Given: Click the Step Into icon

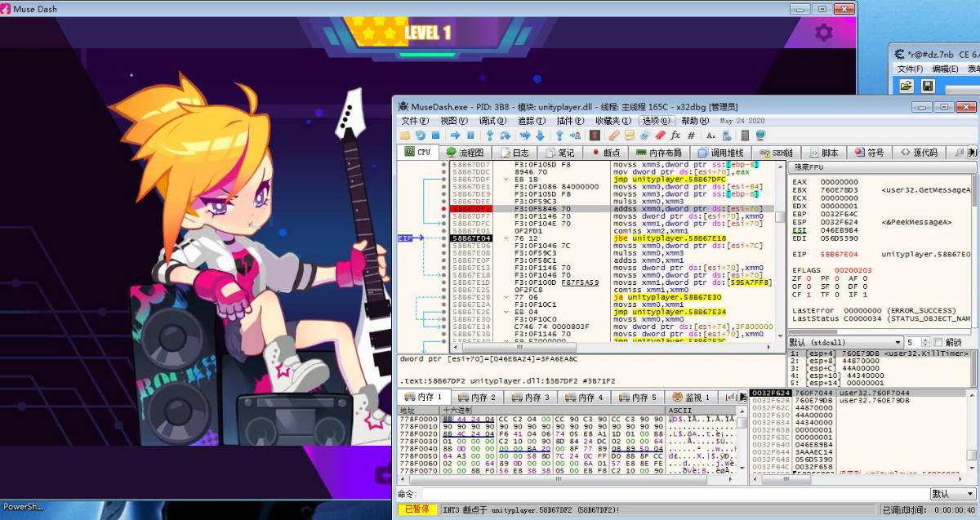Looking at the screenshot, I should tap(489, 135).
